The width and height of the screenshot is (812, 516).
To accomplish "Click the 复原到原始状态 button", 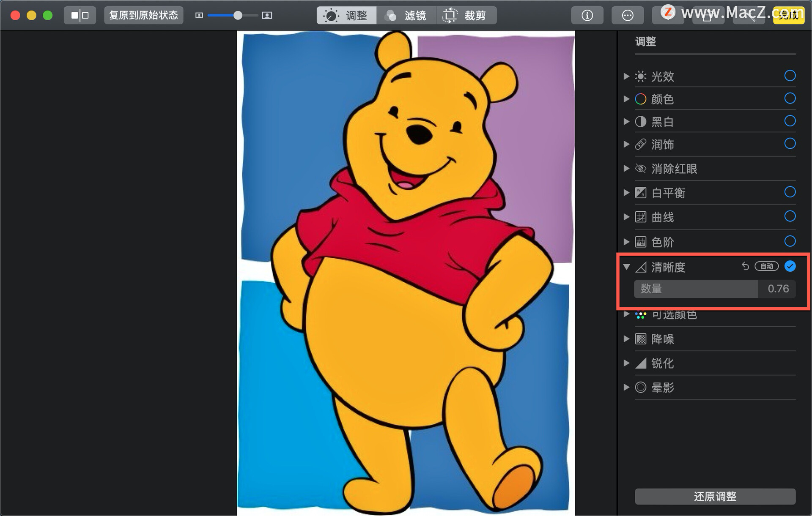I will [x=143, y=16].
